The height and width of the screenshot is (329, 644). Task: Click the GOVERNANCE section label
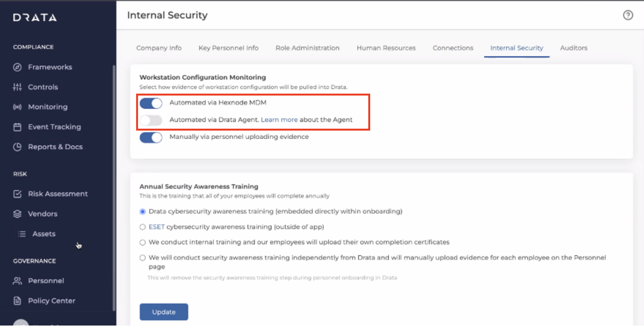(34, 261)
